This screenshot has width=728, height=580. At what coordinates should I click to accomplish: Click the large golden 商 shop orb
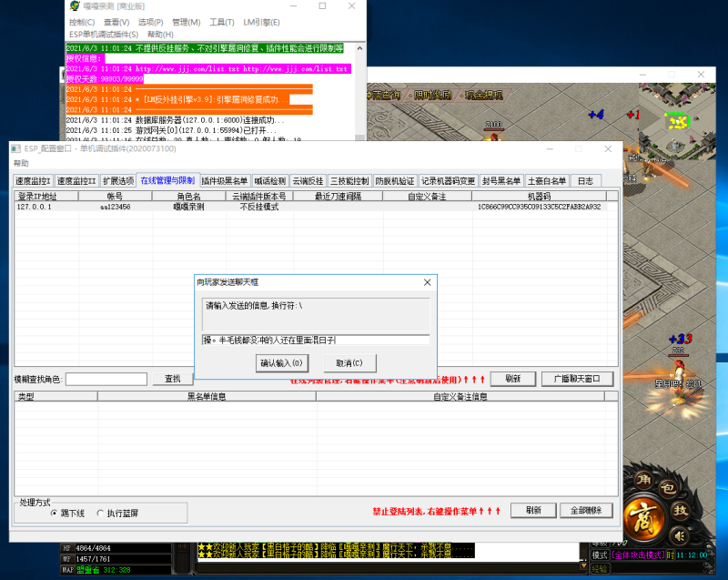pyautogui.click(x=644, y=518)
